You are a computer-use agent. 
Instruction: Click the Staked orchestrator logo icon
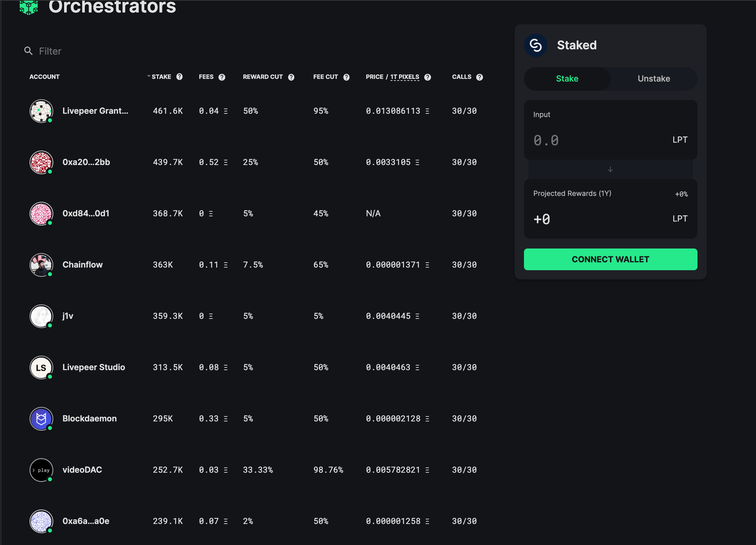tap(536, 45)
